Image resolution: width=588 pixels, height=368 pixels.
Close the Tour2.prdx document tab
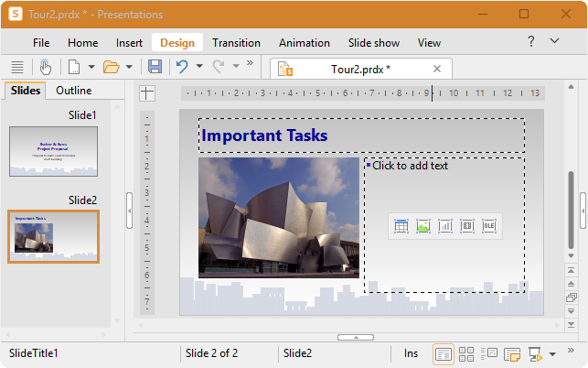pos(437,69)
